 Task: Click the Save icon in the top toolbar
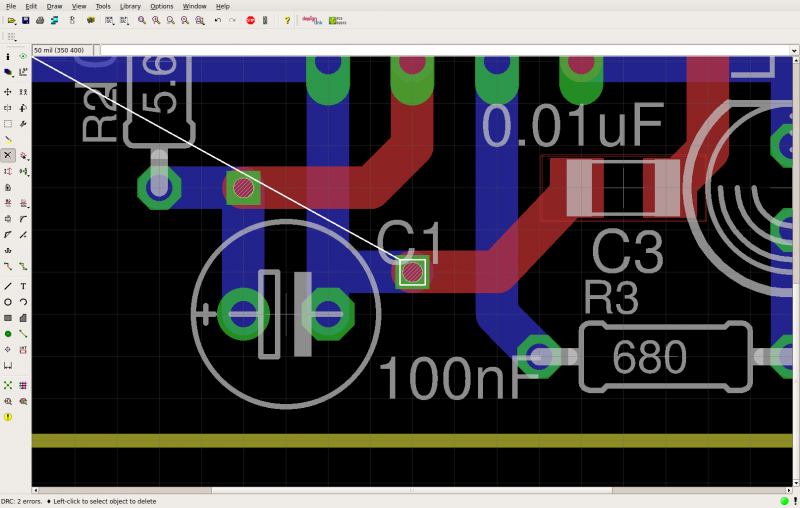pyautogui.click(x=25, y=20)
